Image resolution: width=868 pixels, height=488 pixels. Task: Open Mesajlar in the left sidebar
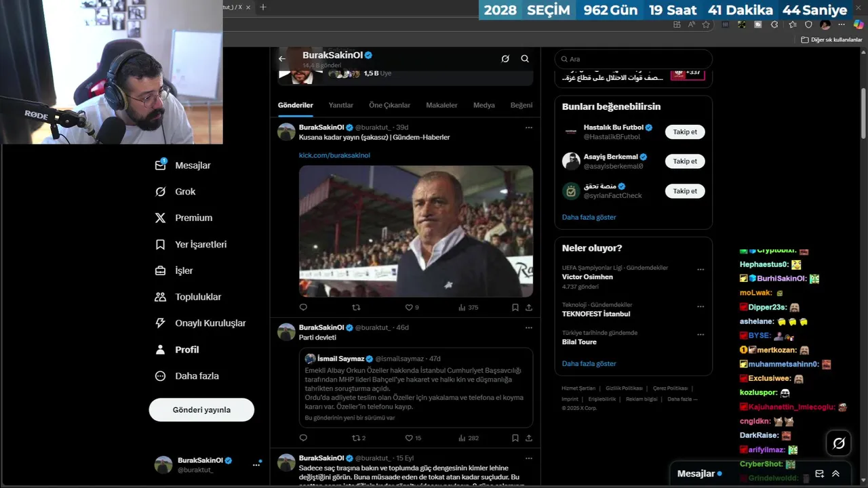(x=183, y=165)
